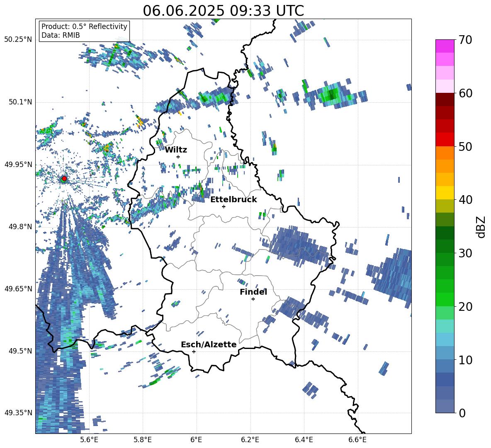Click the Esch/Alzette city label
This screenshot has height=448, width=491.
coord(209,344)
